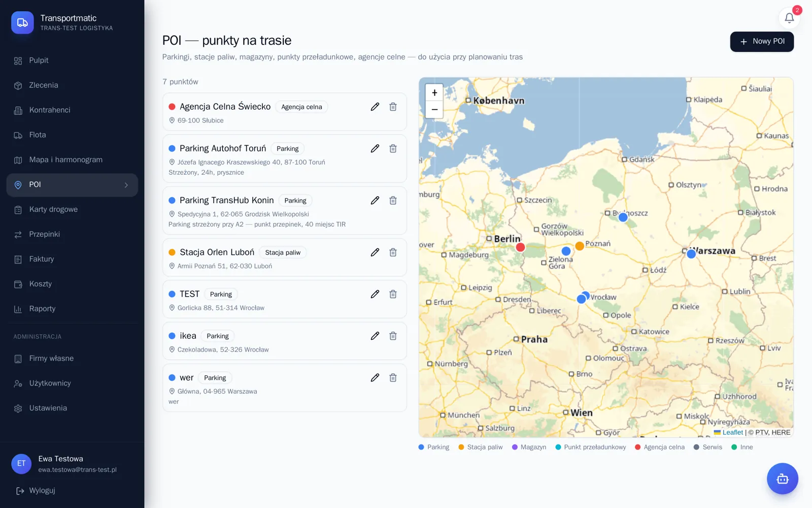Open Przepinki in the sidebar
812x508 pixels.
click(x=72, y=235)
